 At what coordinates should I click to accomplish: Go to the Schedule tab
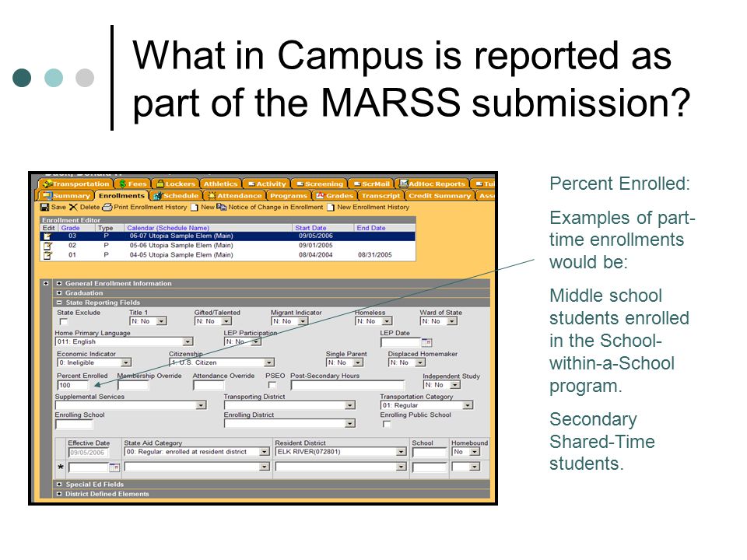point(176,196)
